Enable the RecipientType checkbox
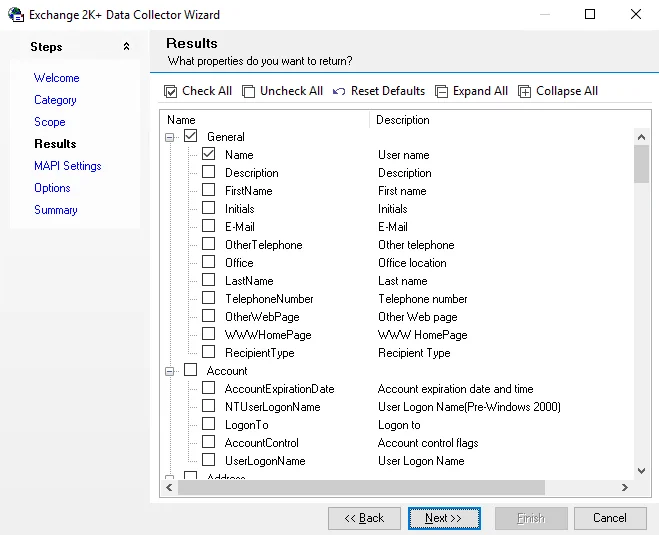The image size is (659, 535). point(208,352)
